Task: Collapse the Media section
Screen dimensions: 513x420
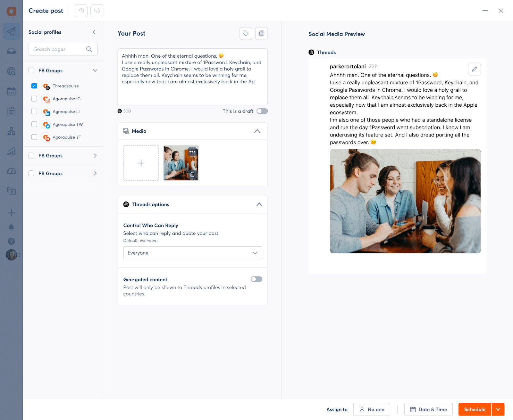Action: [x=257, y=131]
